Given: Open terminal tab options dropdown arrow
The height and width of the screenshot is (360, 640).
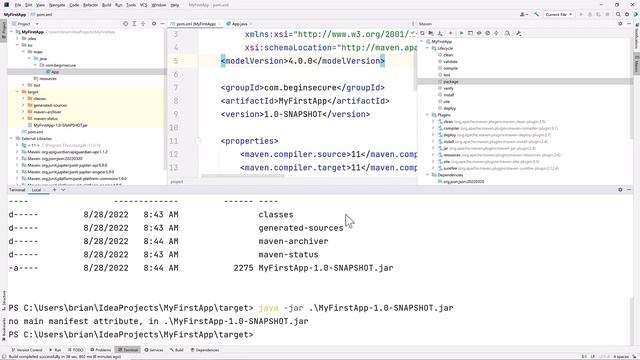Looking at the screenshot, I should 63,190.
